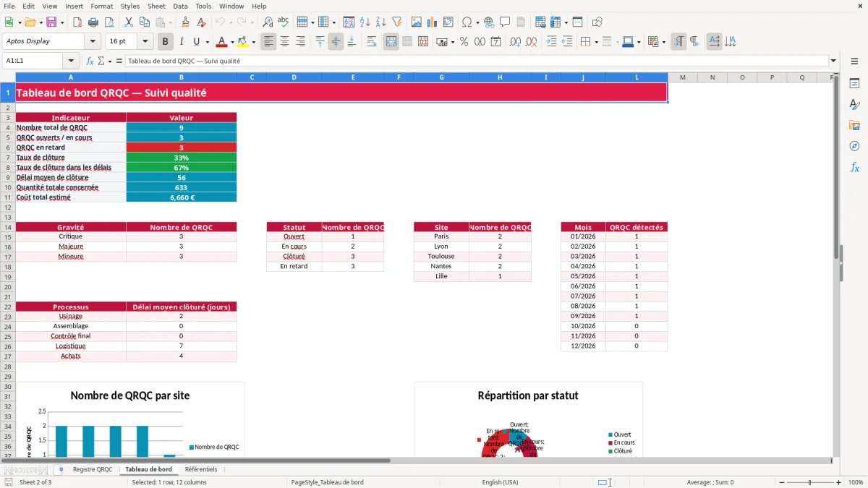Apply the red font color swatch
The width and height of the screenshot is (868, 488).
click(221, 42)
